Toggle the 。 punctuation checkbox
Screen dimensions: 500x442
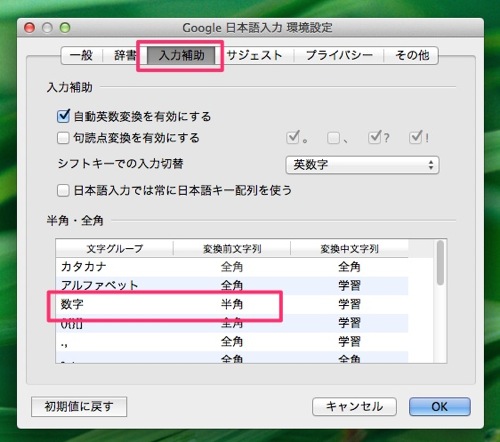coord(293,137)
